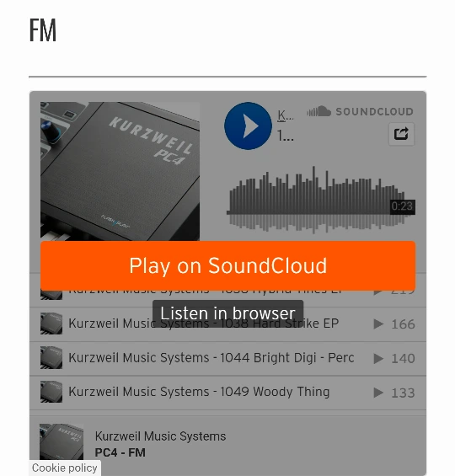Play track 1049 Woody Thing

click(x=199, y=392)
